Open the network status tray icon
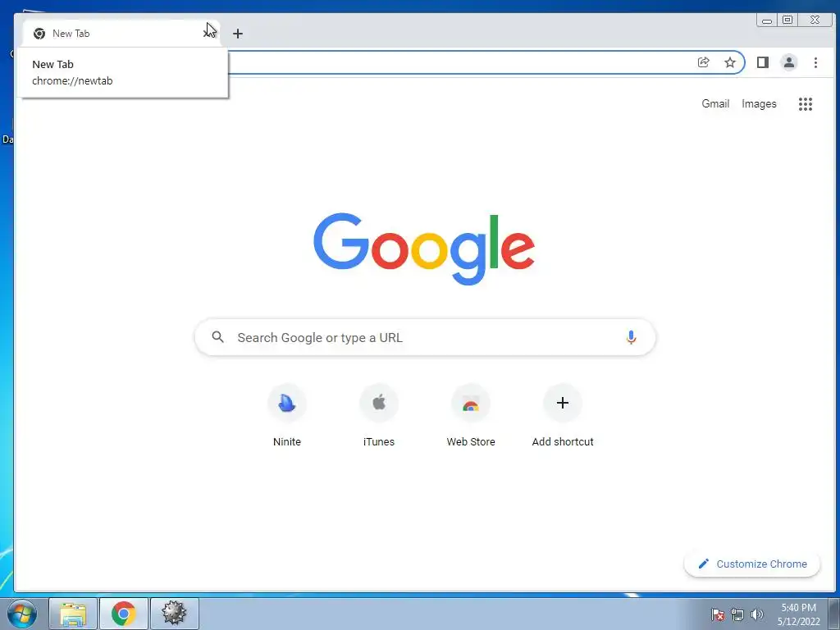The width and height of the screenshot is (840, 630). click(x=737, y=614)
